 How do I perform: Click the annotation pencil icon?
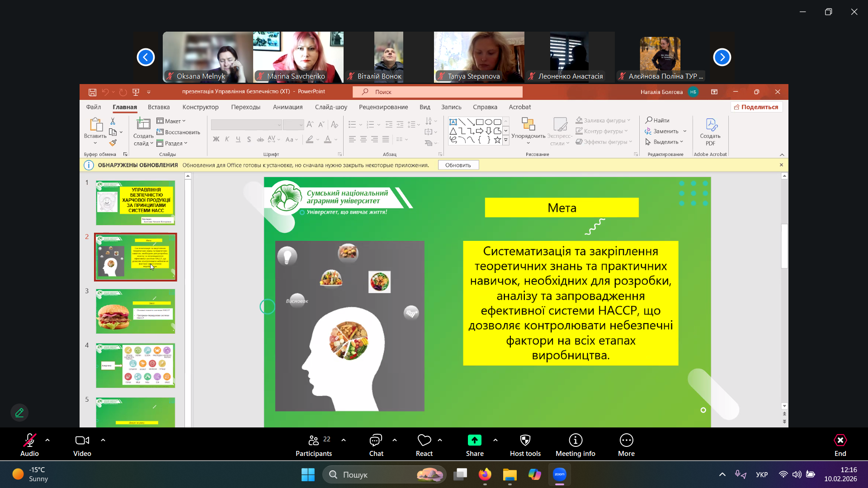(19, 413)
